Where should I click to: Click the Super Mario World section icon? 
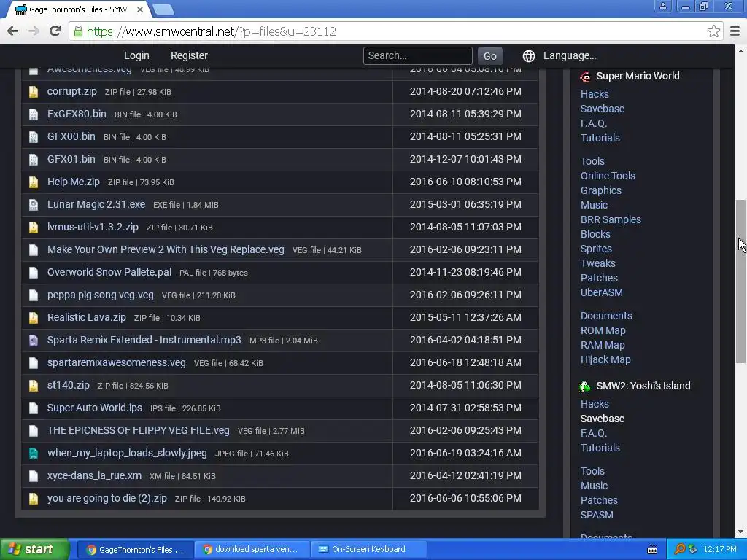pos(585,77)
